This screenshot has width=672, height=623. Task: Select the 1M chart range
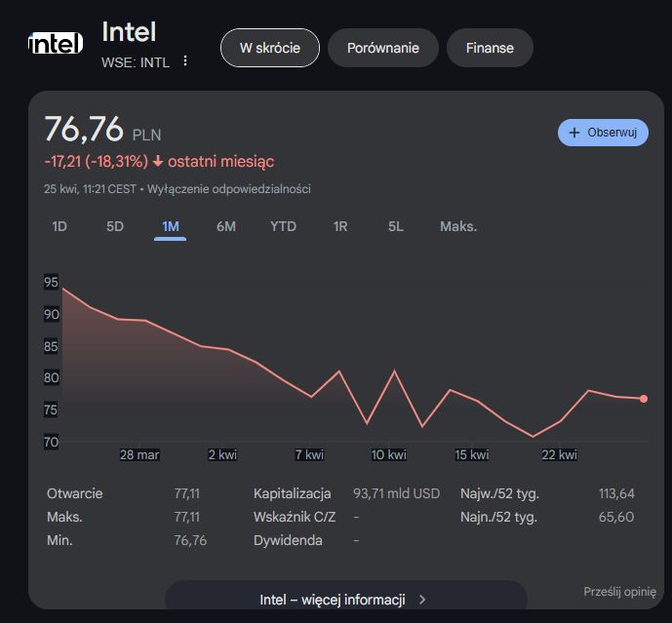point(170,226)
